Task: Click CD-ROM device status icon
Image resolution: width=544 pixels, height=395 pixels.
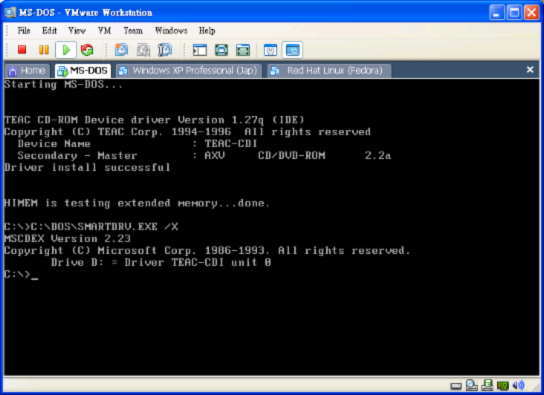Action: (471, 385)
